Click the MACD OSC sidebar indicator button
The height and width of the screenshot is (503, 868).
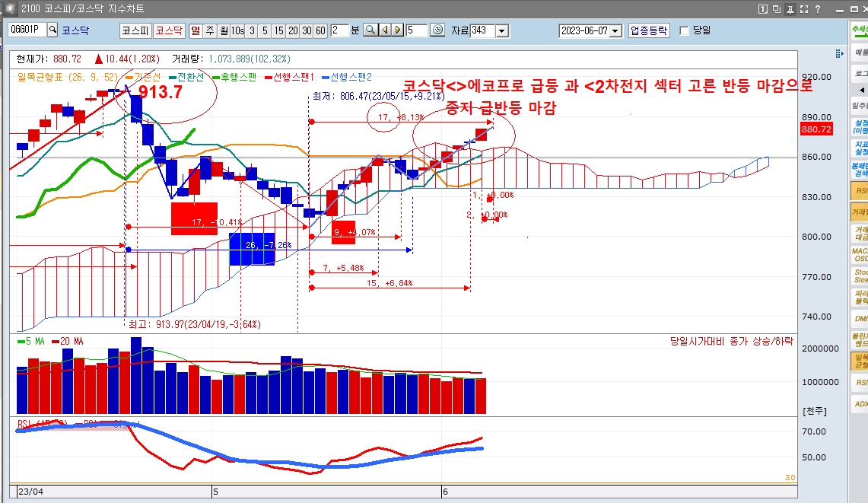860,255
